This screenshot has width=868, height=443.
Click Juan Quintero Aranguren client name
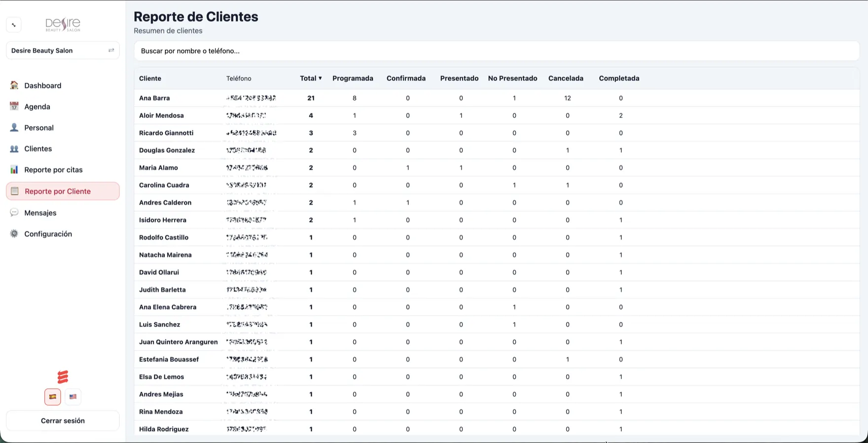click(178, 342)
